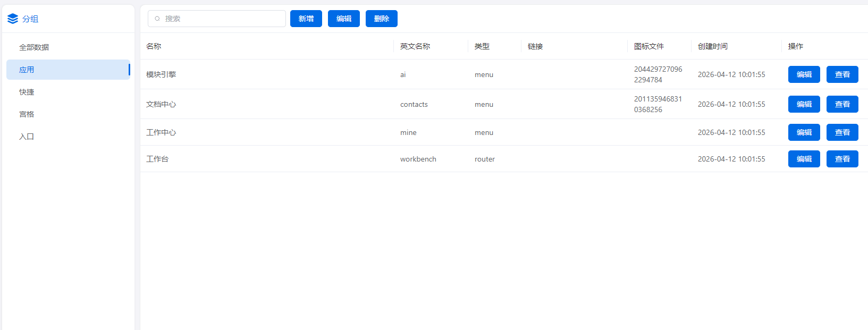Click the 工作台 name cell
Screen dimensions: 868x330
tap(157, 159)
